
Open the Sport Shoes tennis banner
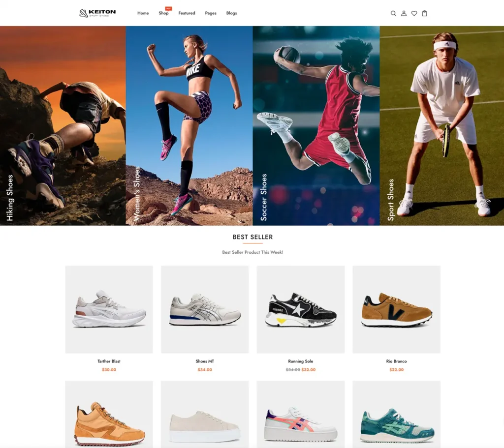click(442, 125)
